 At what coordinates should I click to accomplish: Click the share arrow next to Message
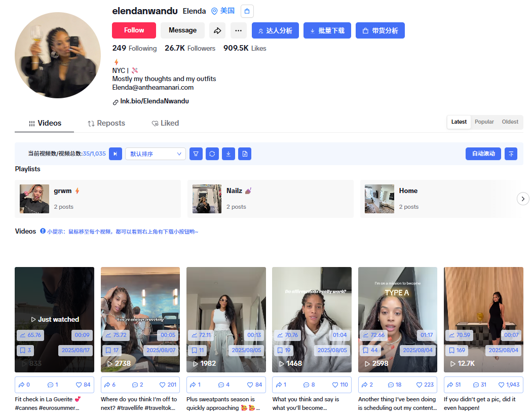(x=217, y=30)
